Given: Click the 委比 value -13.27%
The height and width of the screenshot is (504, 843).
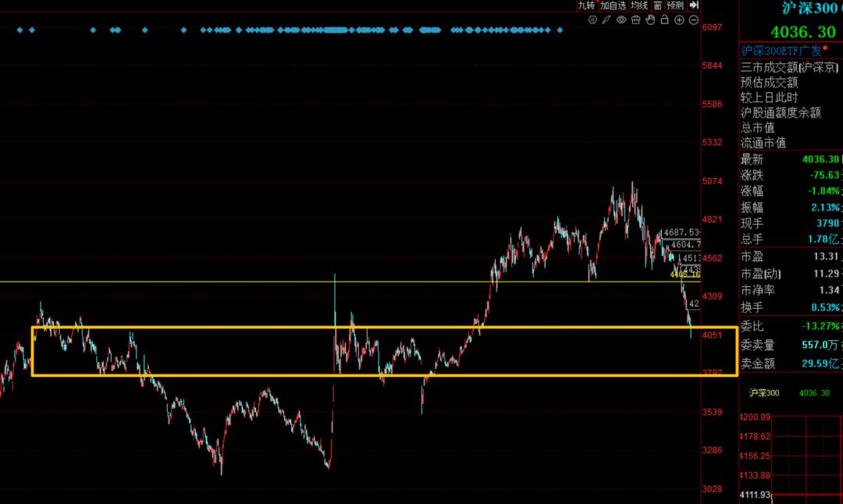Looking at the screenshot, I should click(x=821, y=326).
